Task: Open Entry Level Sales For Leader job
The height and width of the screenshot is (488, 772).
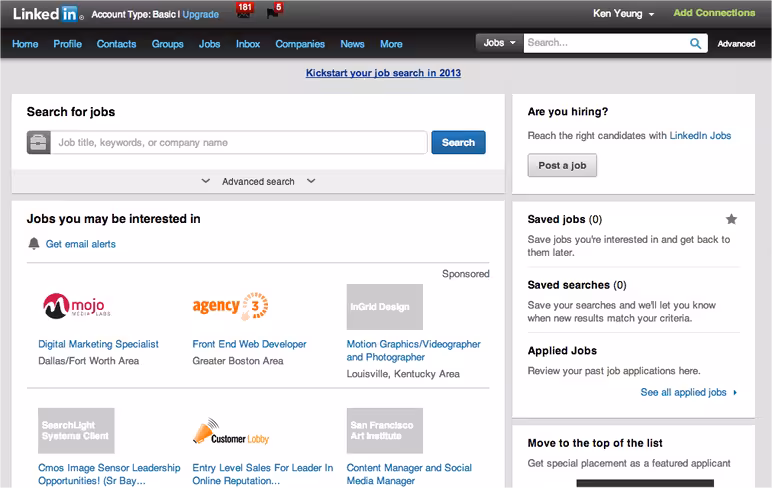Action: (263, 474)
